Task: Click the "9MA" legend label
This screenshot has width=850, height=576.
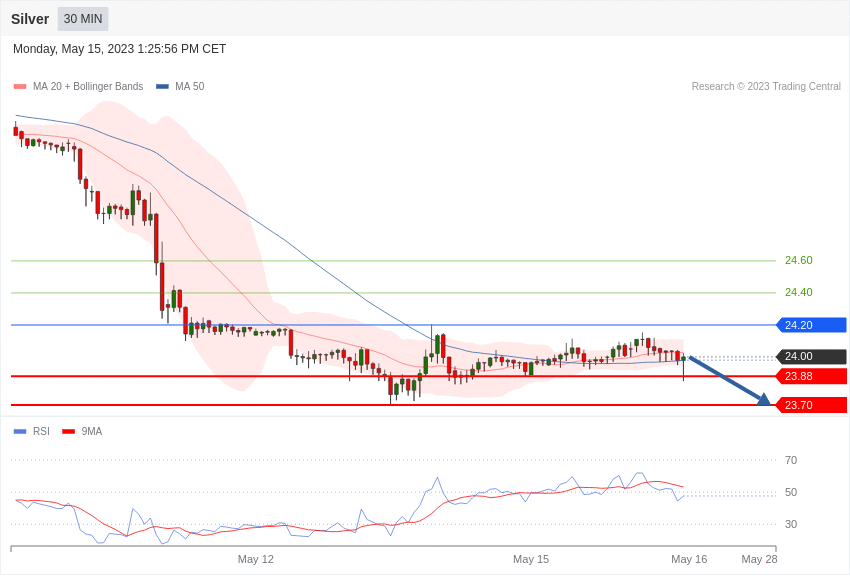Action: point(92,432)
